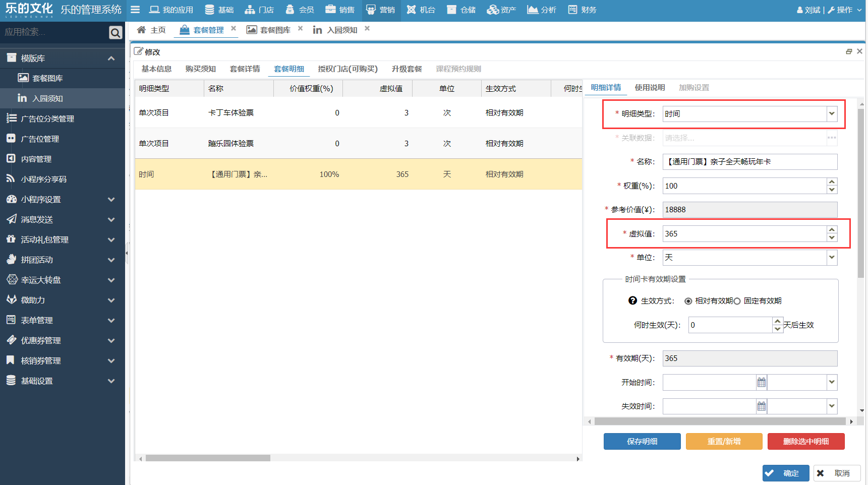Open the 开始时间 time dropdown
Screen dimensions: 868x485
[x=832, y=382]
